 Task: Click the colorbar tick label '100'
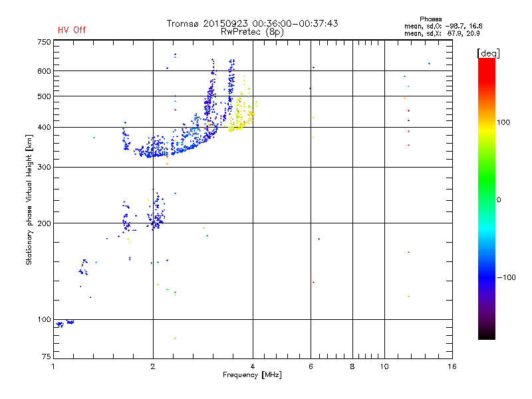(503, 122)
